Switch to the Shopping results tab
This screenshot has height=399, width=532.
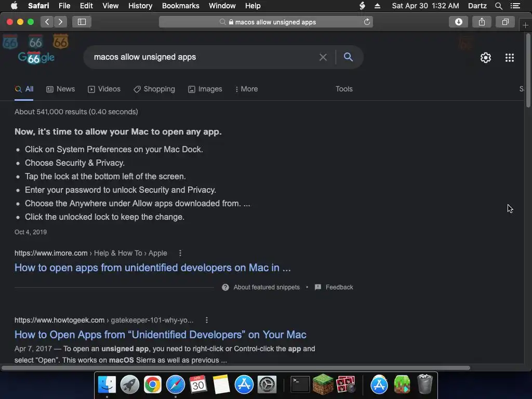click(154, 89)
